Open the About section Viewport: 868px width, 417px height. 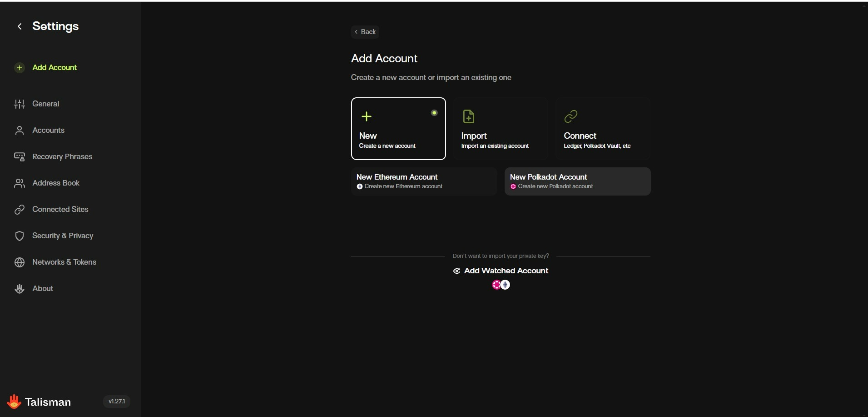43,289
